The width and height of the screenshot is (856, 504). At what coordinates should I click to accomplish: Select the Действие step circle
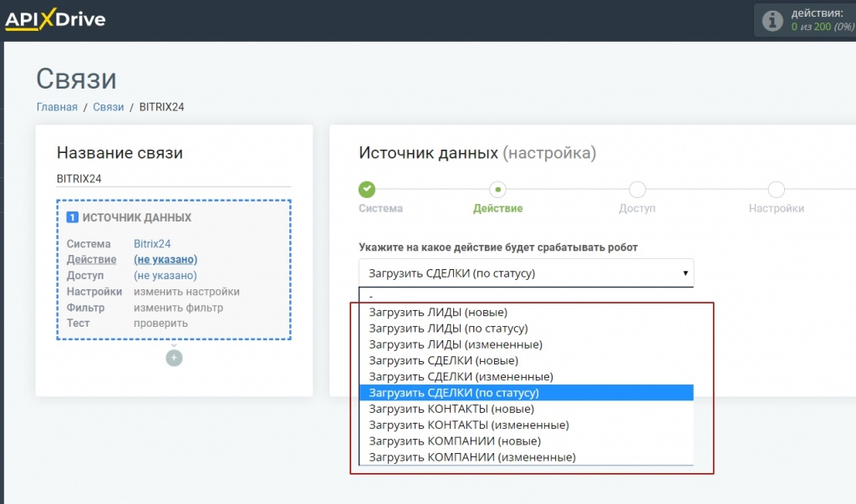coord(498,190)
